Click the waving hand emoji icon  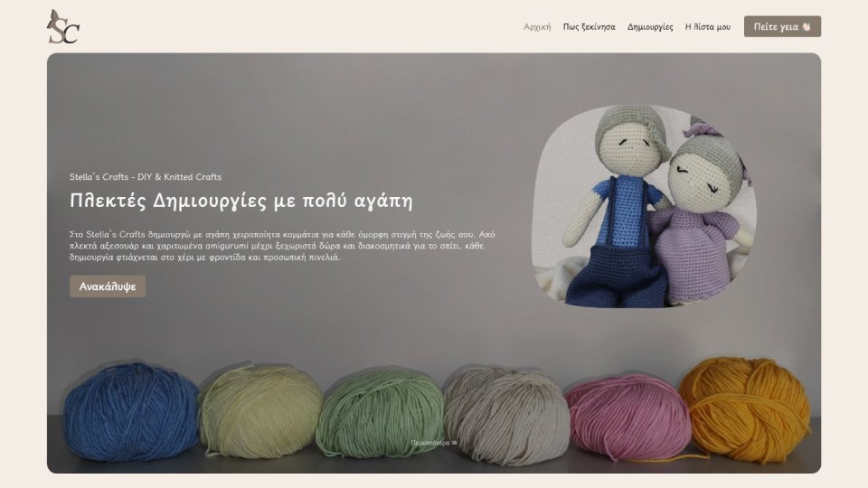coord(807,26)
